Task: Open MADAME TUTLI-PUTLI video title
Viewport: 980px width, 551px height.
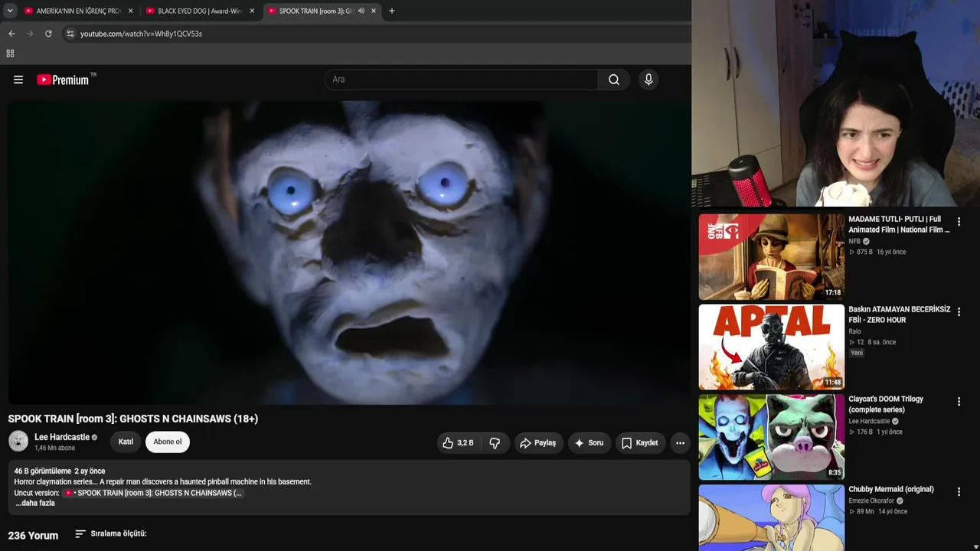Action: (x=899, y=224)
